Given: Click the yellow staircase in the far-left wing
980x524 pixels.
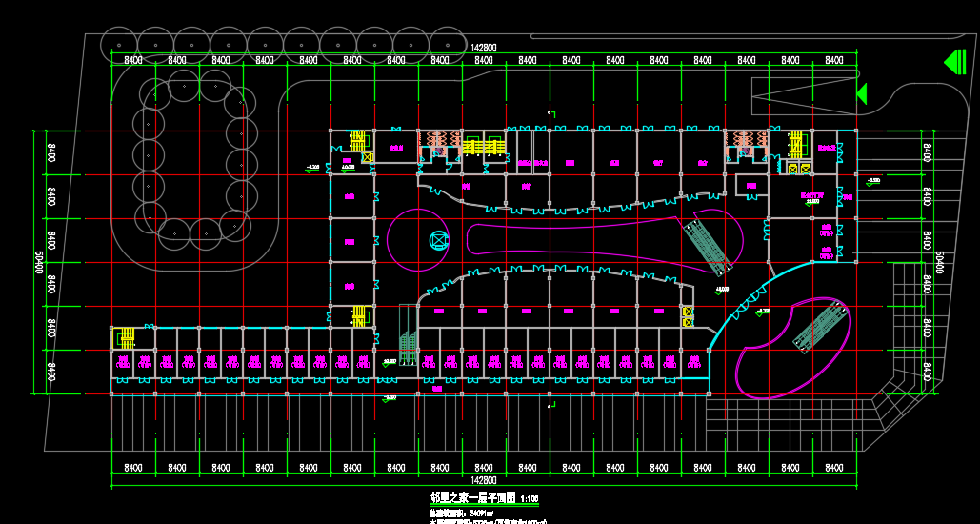Looking at the screenshot, I should pos(124,337).
